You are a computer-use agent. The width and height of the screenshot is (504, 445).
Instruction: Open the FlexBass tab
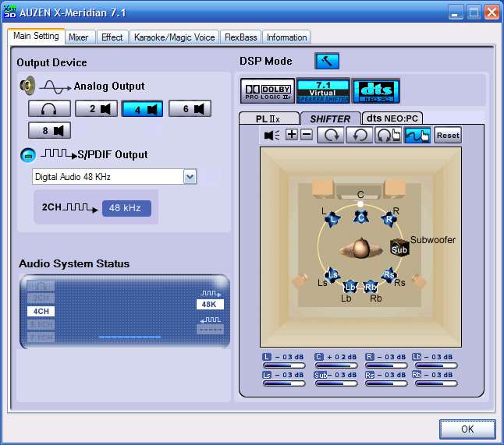tap(241, 37)
